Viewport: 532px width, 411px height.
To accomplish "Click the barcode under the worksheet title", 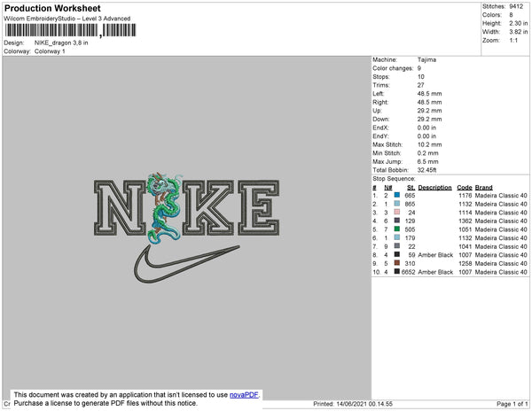I will point(71,30).
